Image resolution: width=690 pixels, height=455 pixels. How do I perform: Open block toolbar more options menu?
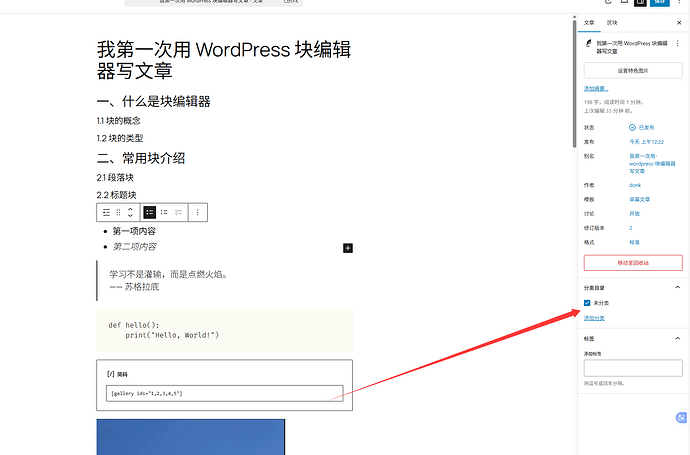[x=198, y=213]
